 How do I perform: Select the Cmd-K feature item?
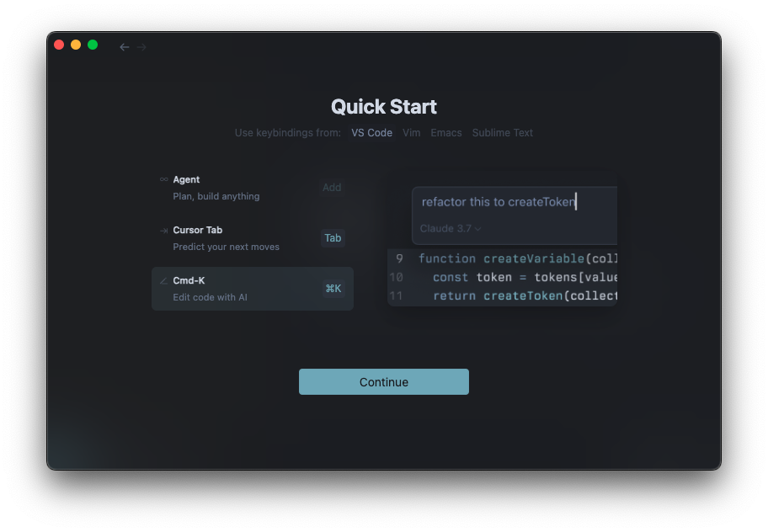tap(253, 289)
